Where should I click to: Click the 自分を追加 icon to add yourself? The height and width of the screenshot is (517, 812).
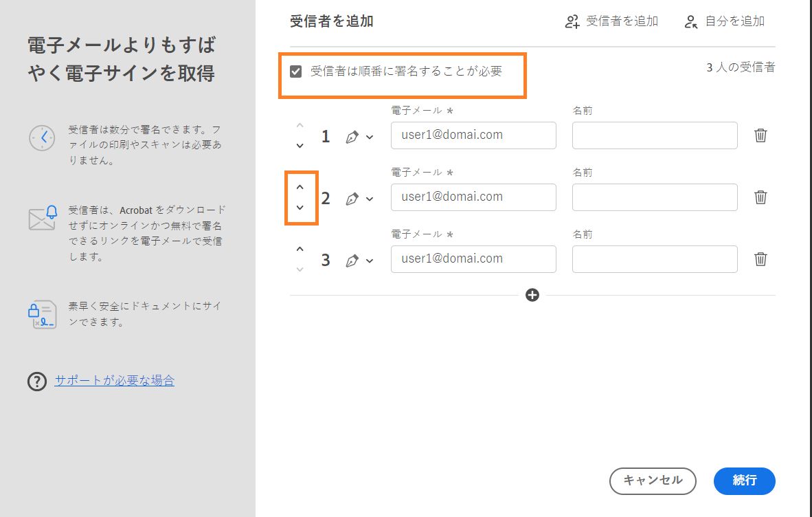click(690, 21)
